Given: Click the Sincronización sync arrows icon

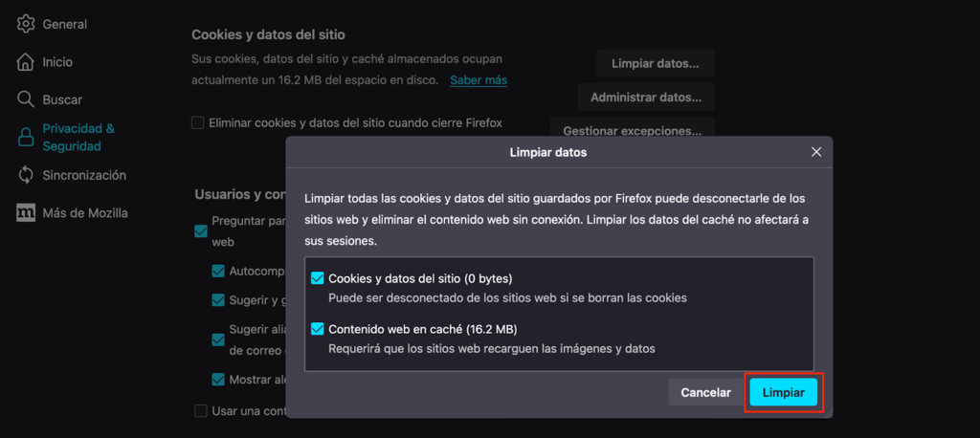Looking at the screenshot, I should [x=26, y=175].
